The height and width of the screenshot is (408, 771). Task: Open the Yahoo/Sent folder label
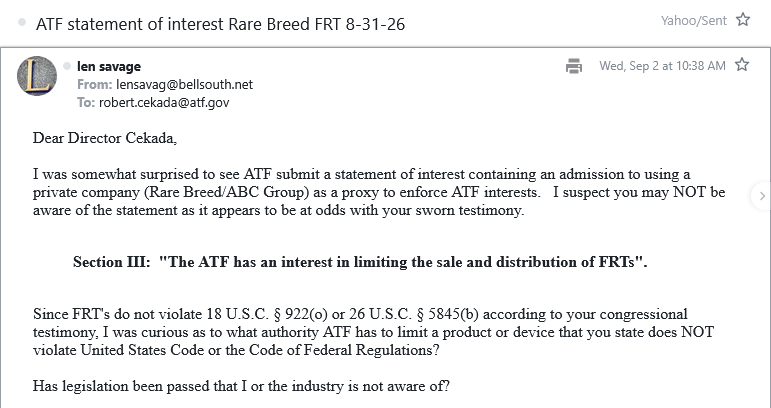point(693,21)
